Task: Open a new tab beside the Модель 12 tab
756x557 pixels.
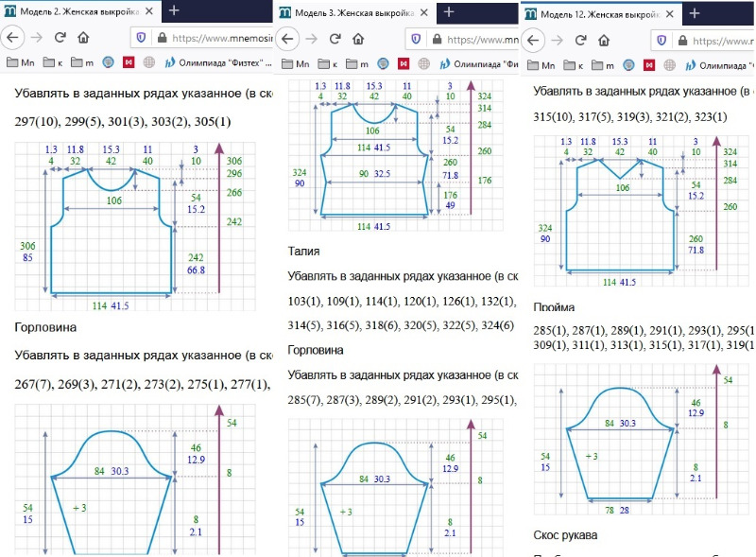Action: coord(695,13)
